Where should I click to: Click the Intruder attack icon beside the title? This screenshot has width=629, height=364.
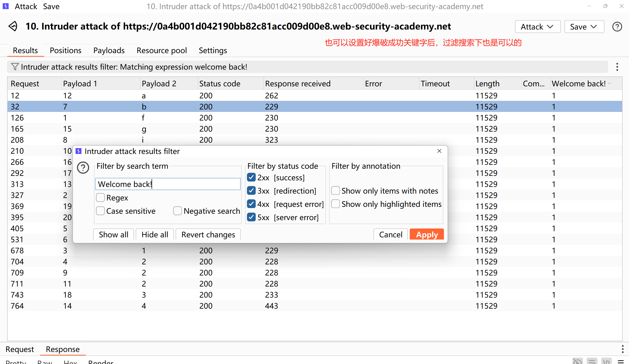[13, 26]
